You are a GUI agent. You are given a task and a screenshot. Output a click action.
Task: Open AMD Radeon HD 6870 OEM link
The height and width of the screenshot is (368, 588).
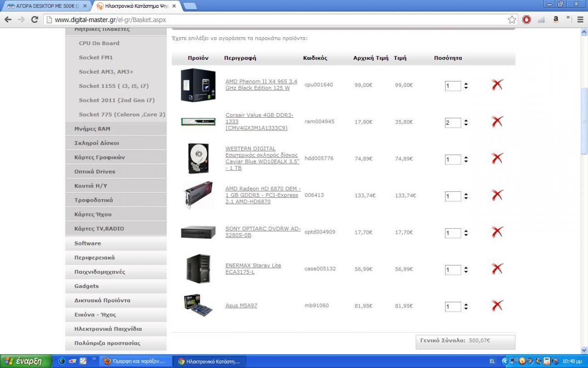(263, 195)
